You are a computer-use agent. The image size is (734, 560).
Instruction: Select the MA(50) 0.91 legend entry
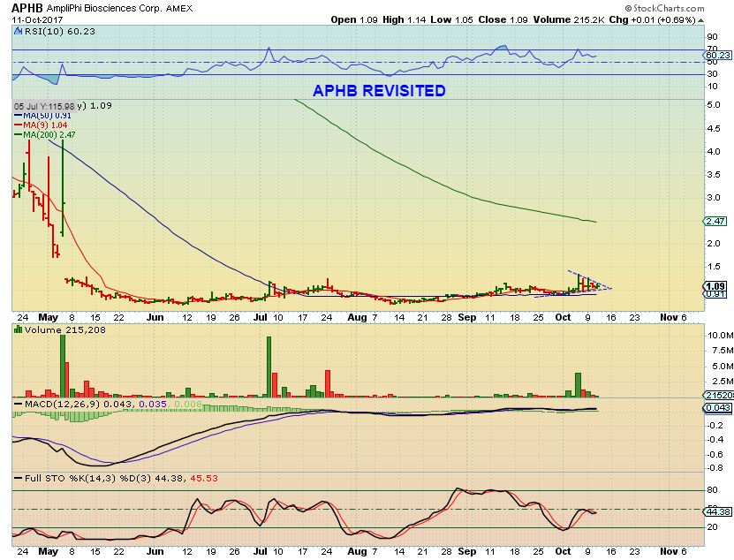click(43, 116)
